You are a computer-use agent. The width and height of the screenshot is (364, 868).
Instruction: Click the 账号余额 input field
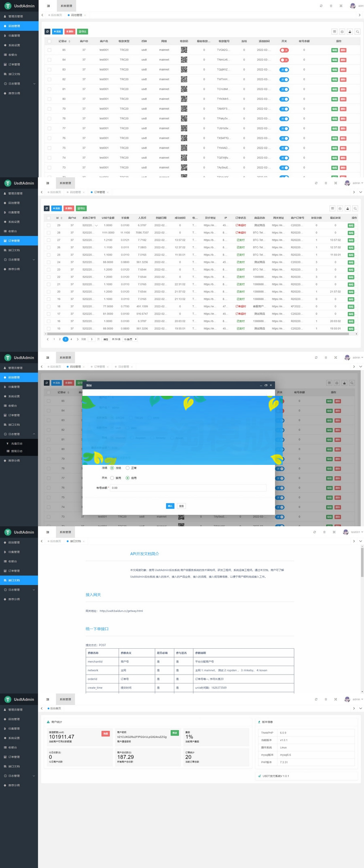click(x=188, y=488)
